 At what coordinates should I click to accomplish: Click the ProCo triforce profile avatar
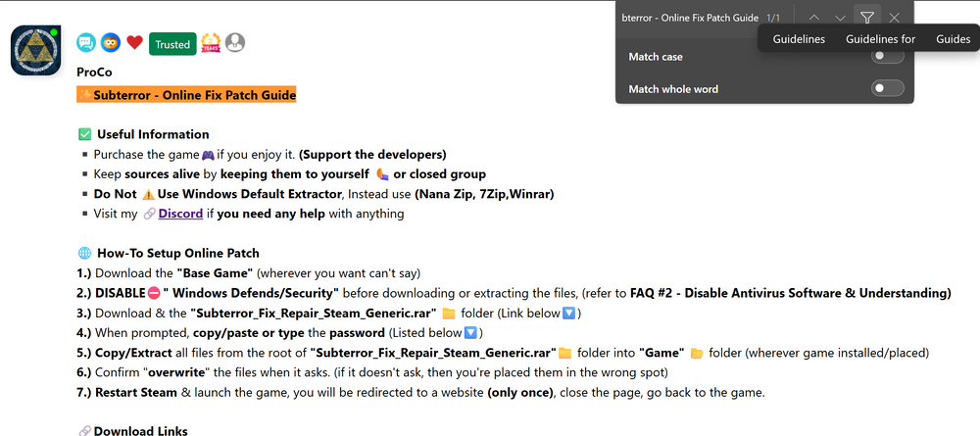point(36,50)
